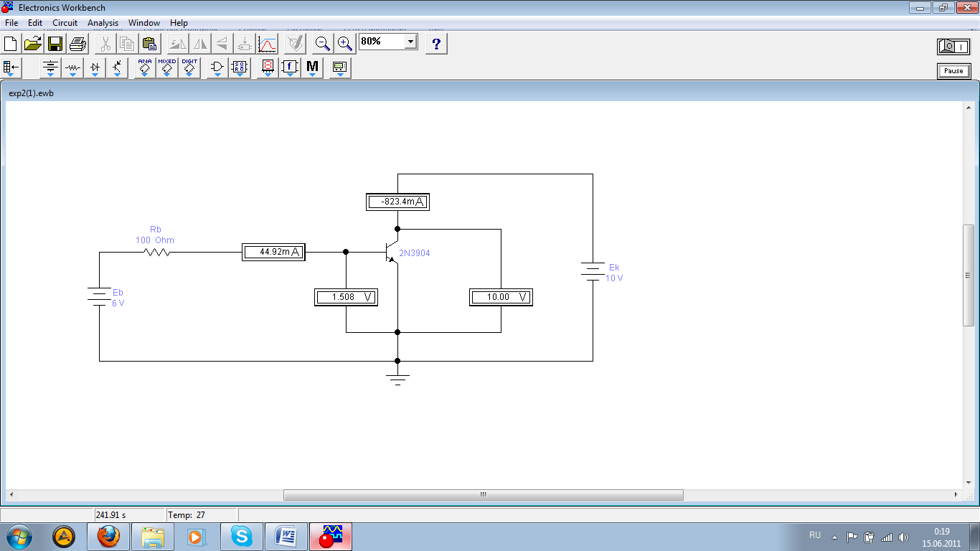The image size is (980, 551).
Task: Click the Copy icon
Action: [127, 44]
